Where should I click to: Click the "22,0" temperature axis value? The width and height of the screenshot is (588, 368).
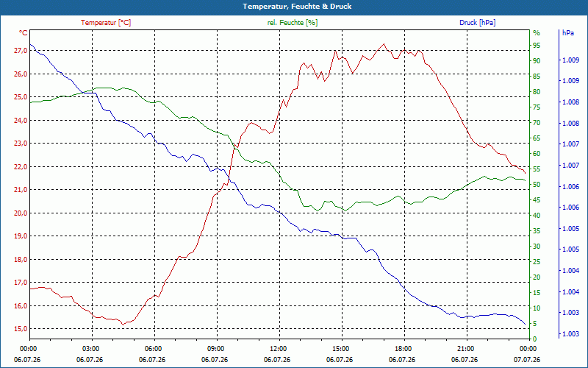(x=21, y=167)
